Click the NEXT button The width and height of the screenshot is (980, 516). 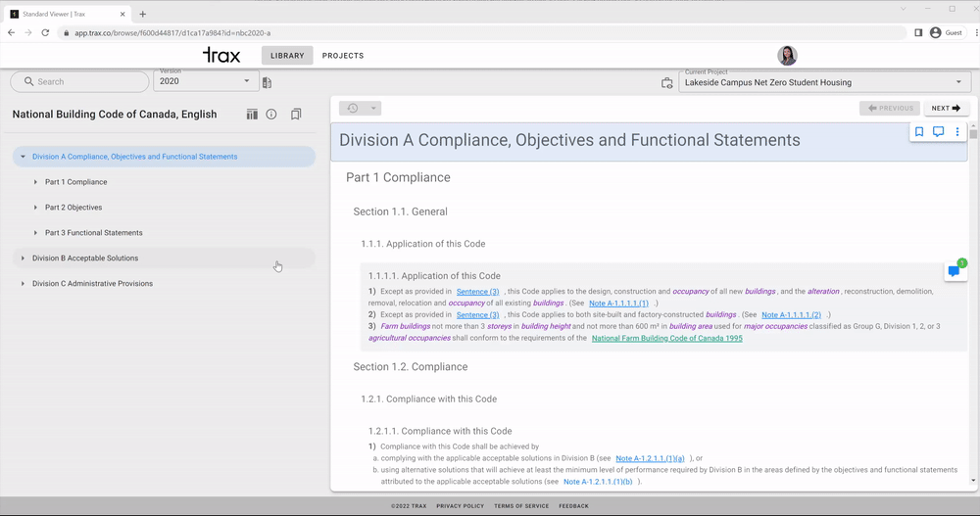(947, 108)
